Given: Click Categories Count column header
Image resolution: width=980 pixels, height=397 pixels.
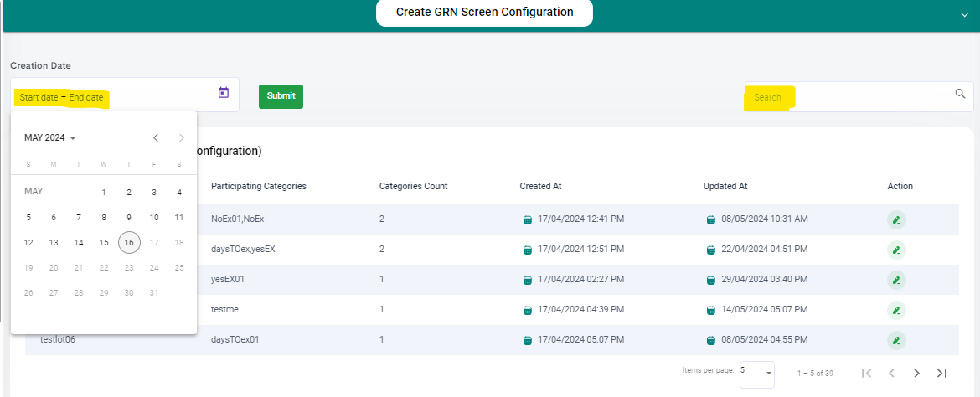Looking at the screenshot, I should pyautogui.click(x=413, y=186).
